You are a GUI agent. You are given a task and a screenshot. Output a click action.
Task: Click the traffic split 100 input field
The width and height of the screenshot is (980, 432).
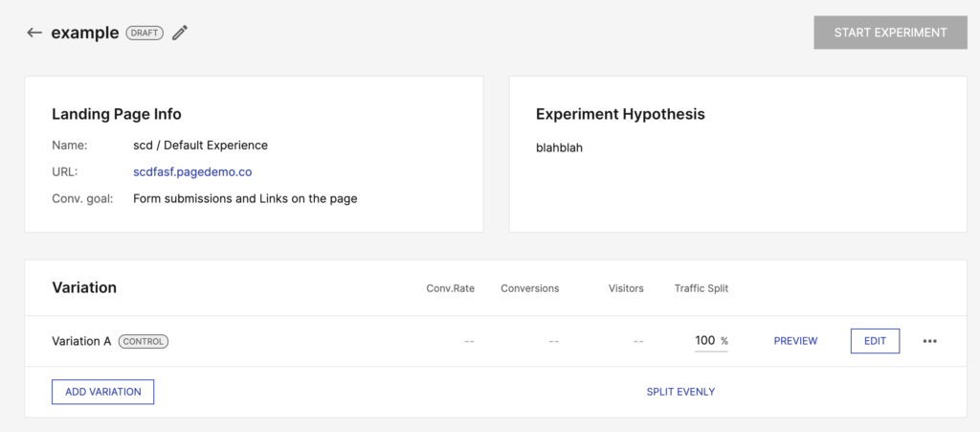click(711, 341)
